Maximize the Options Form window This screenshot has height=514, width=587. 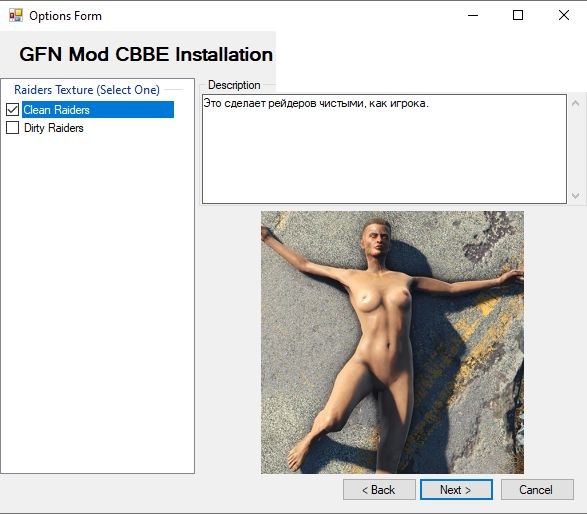[518, 15]
